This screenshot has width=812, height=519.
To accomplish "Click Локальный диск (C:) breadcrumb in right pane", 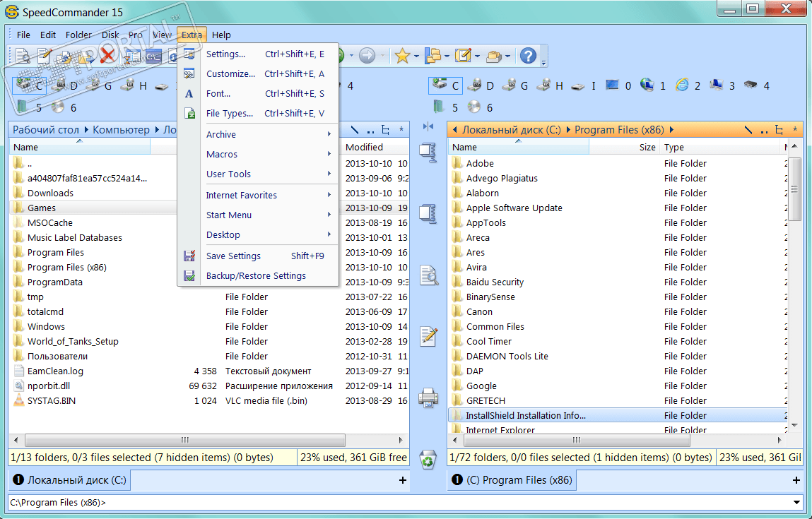I will pos(511,130).
